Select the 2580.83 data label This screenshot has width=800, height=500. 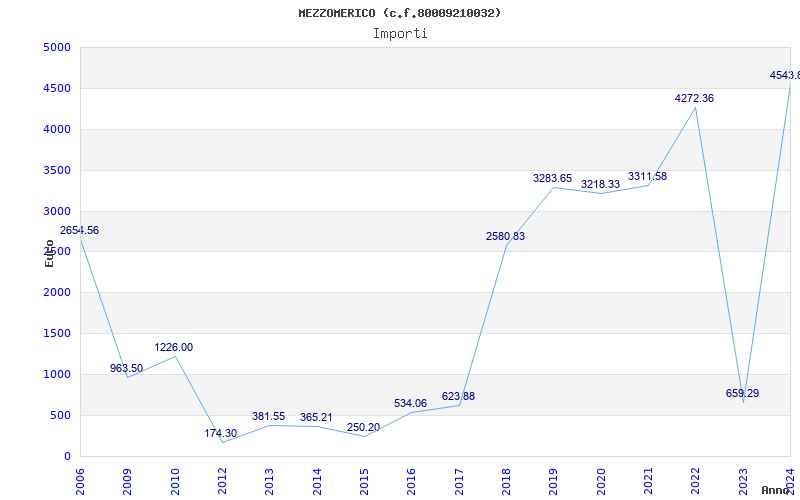(506, 236)
